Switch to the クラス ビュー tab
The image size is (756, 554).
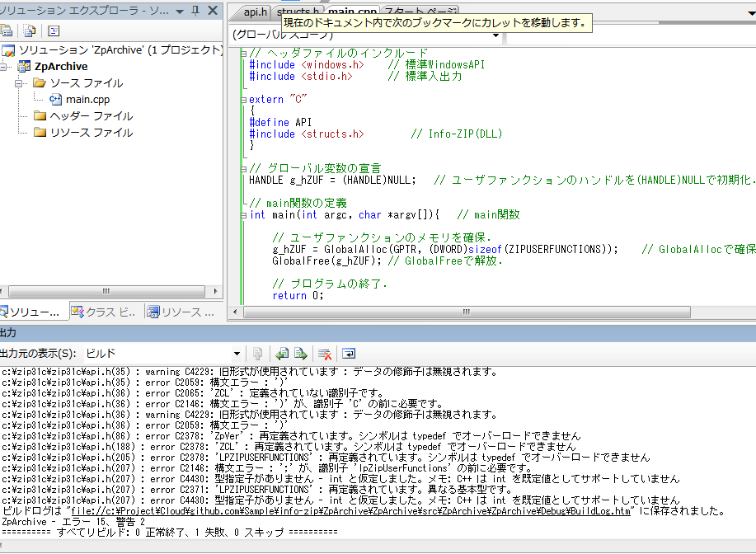click(103, 312)
